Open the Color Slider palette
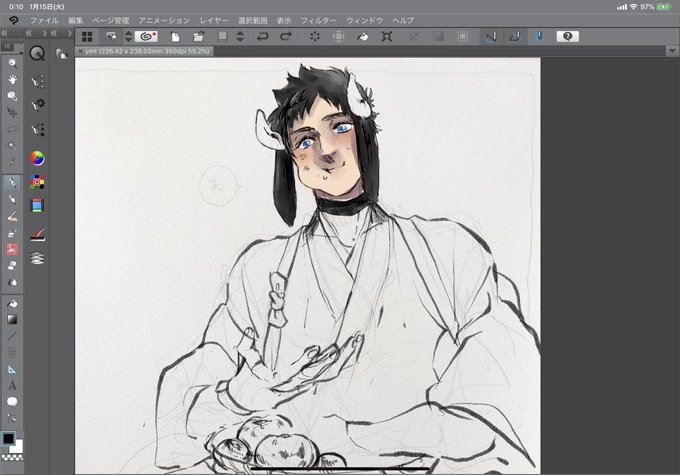 coord(37,206)
